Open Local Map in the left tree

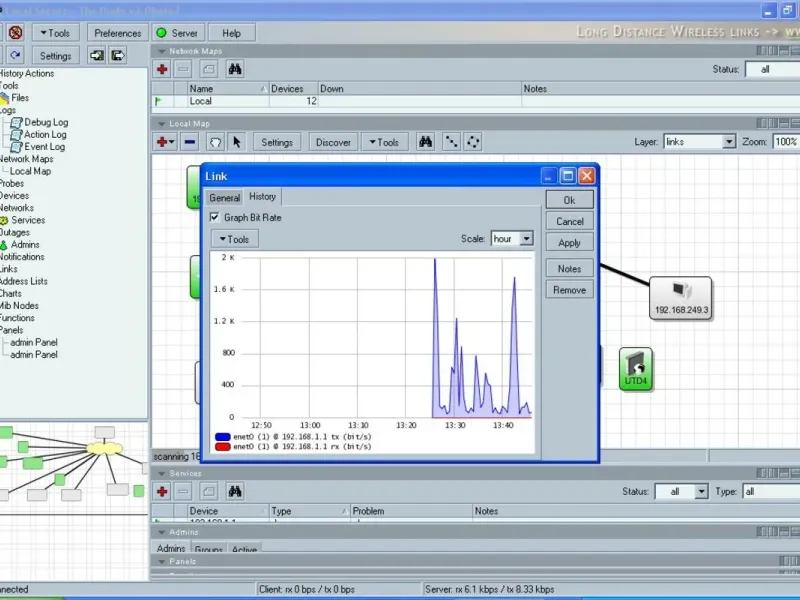click(x=30, y=171)
